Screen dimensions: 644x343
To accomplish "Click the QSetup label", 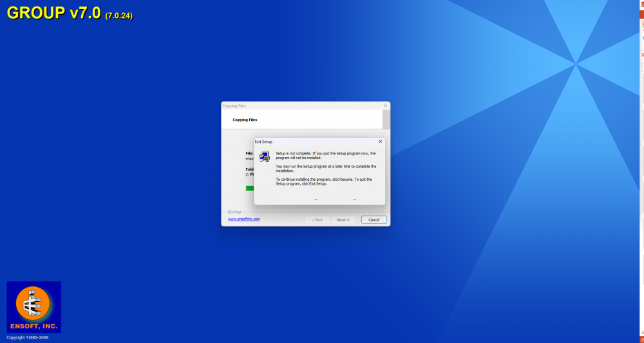I will point(234,212).
